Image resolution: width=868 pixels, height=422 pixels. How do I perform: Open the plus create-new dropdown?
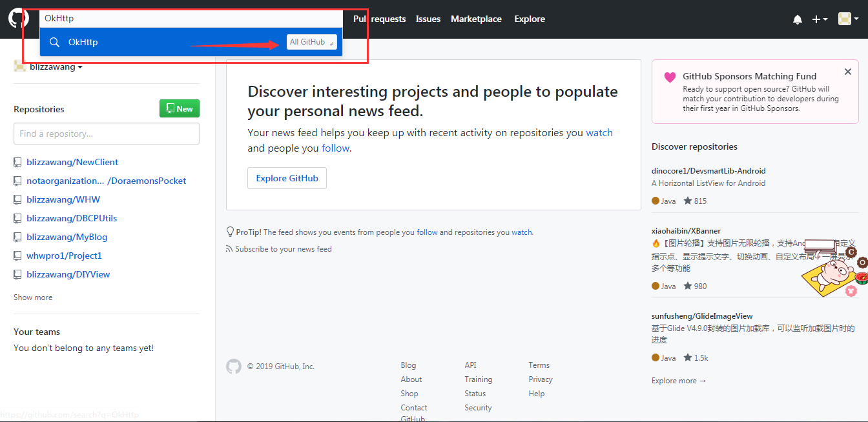(820, 19)
